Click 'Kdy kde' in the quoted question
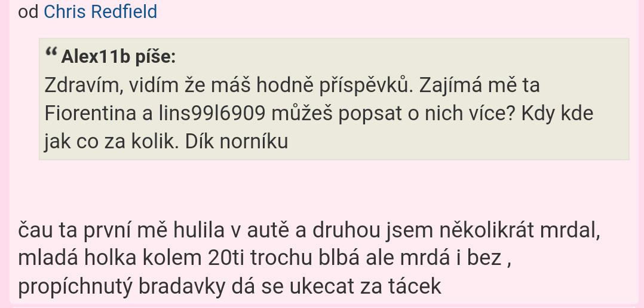 pos(557,114)
